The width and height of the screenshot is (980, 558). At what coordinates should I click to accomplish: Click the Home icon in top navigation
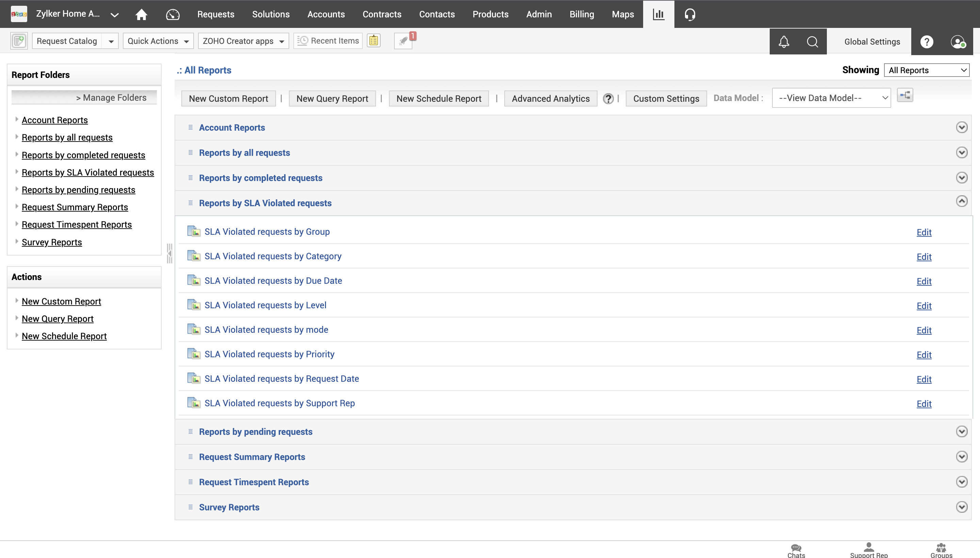point(142,14)
